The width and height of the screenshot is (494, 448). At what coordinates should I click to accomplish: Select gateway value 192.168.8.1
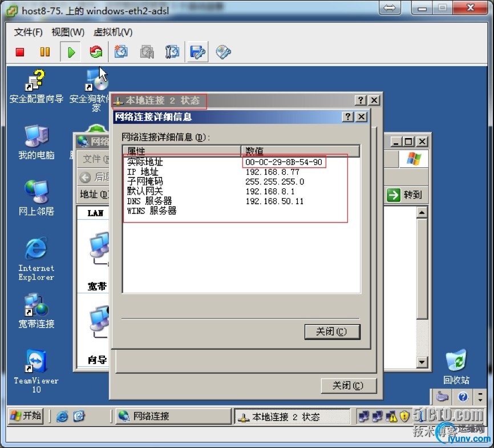(x=270, y=192)
